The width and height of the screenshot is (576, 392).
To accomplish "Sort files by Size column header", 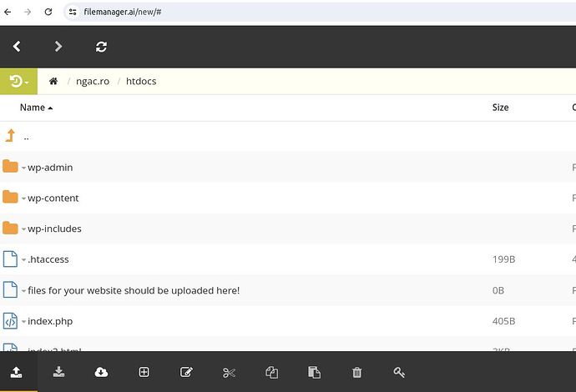I will pos(500,108).
